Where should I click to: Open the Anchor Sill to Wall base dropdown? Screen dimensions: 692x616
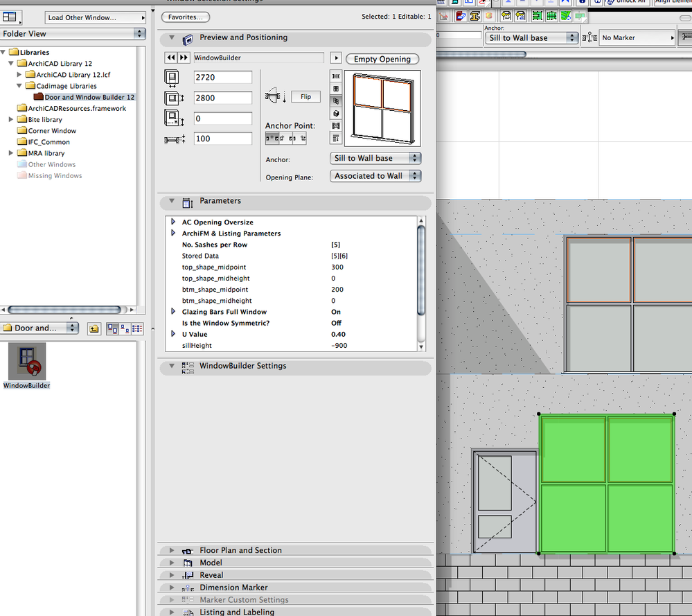click(x=375, y=158)
